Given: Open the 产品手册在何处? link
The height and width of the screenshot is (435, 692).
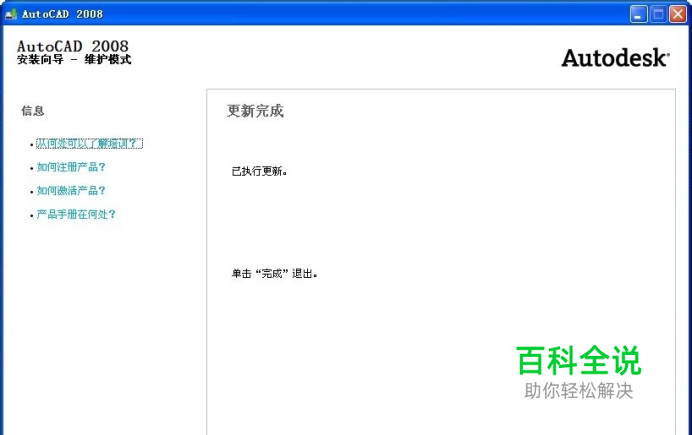Looking at the screenshot, I should [x=76, y=214].
